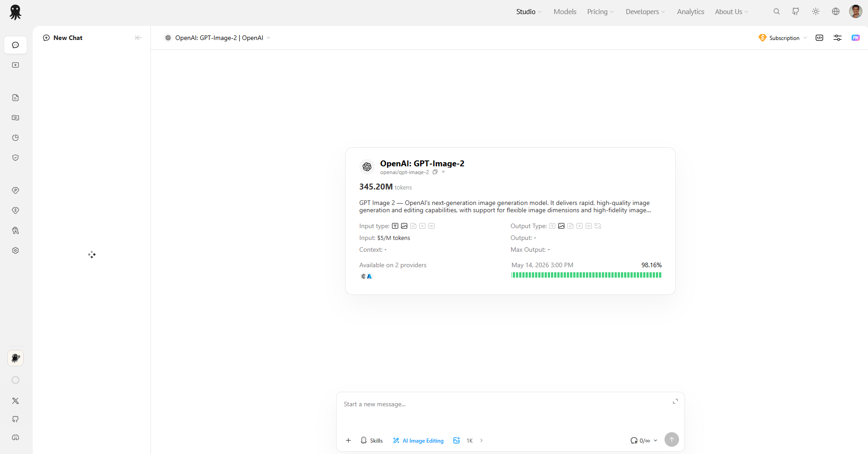Viewport: 868px width, 454px height.
Task: Open the code view icon near Subscription
Action: point(819,38)
